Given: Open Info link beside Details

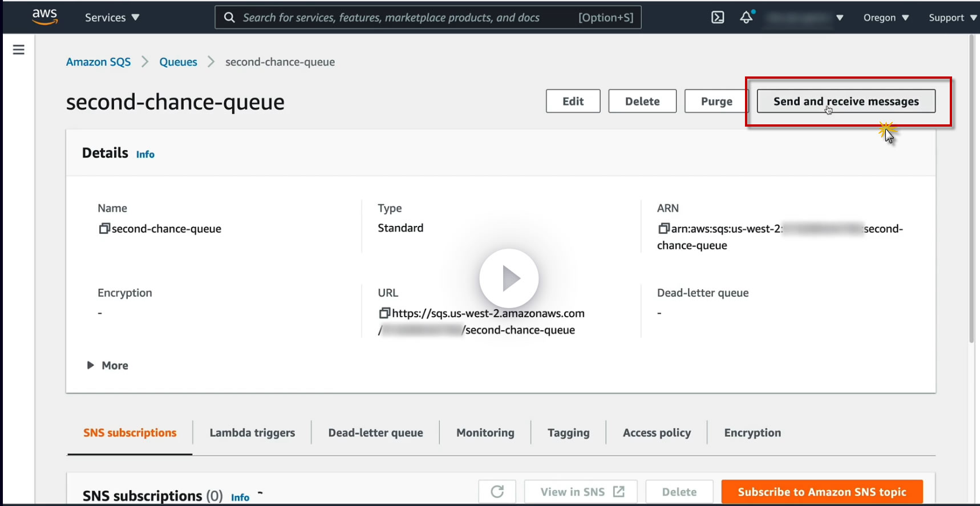Looking at the screenshot, I should [145, 154].
